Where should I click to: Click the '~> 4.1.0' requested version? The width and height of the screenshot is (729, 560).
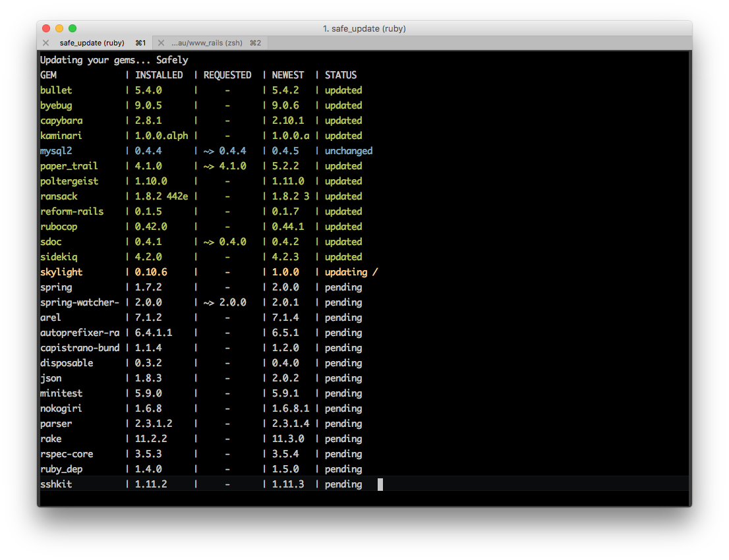[x=225, y=166]
